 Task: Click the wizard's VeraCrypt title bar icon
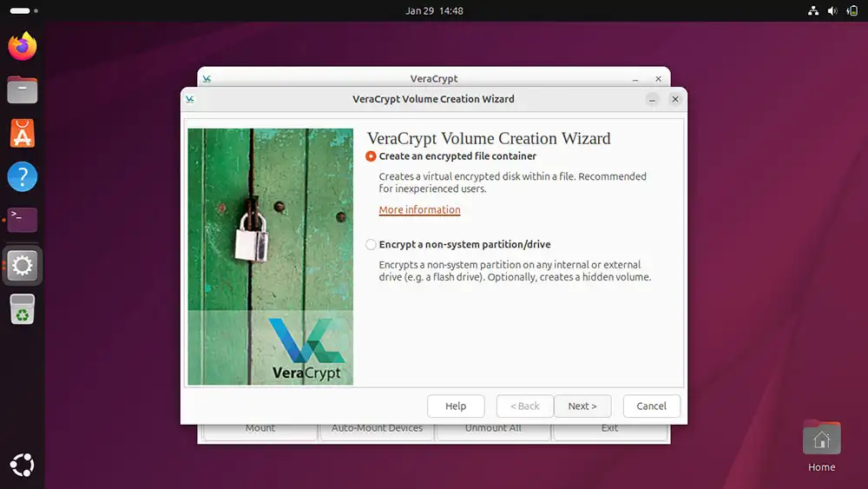(190, 99)
